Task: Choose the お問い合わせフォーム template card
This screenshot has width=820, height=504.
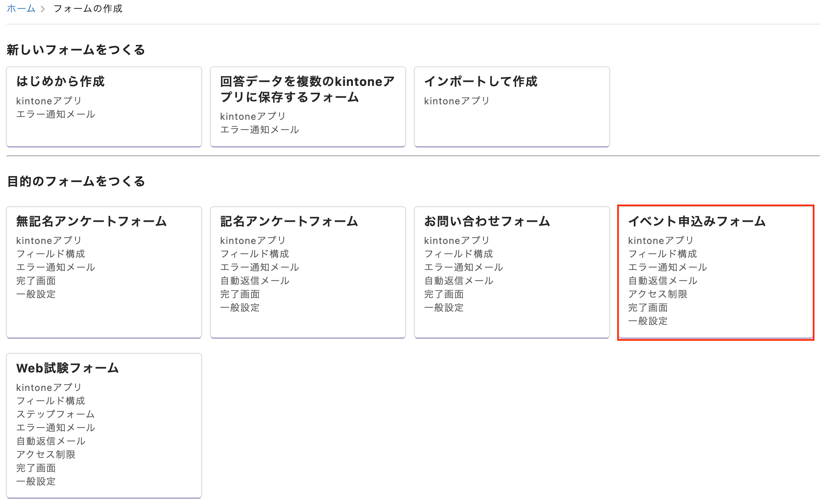Action: 512,272
